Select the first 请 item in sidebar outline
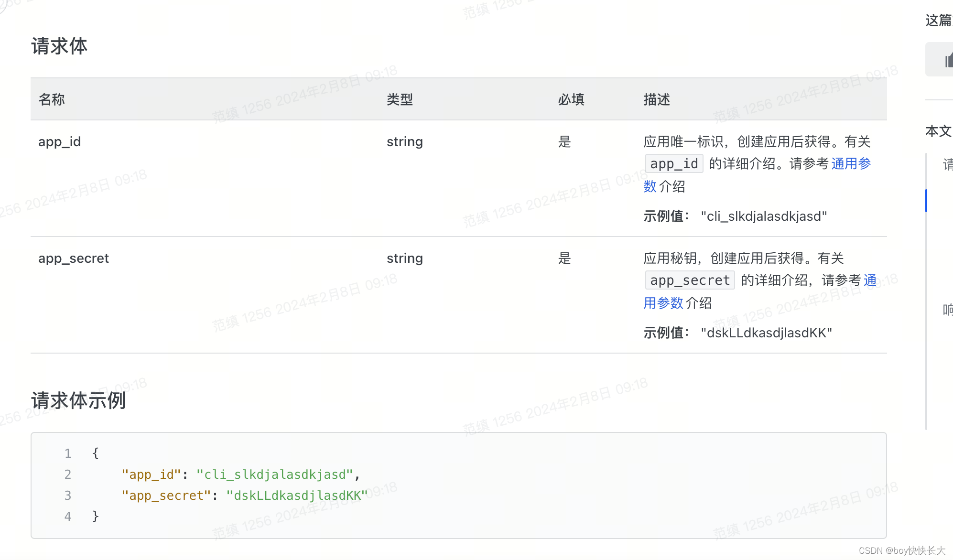 [x=947, y=165]
